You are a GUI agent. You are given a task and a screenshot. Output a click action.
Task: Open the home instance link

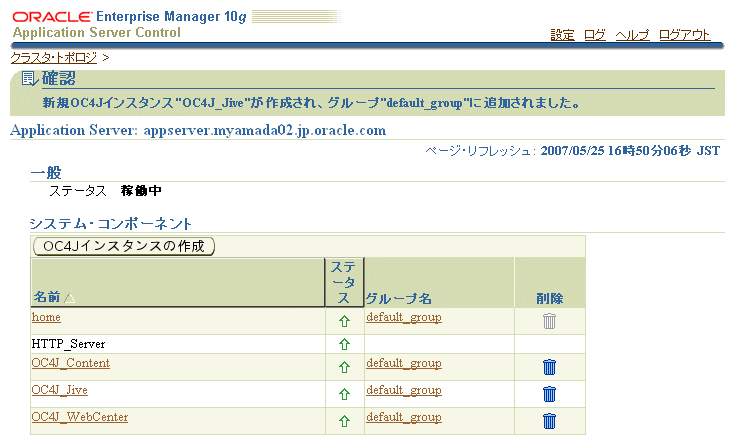pos(46,317)
